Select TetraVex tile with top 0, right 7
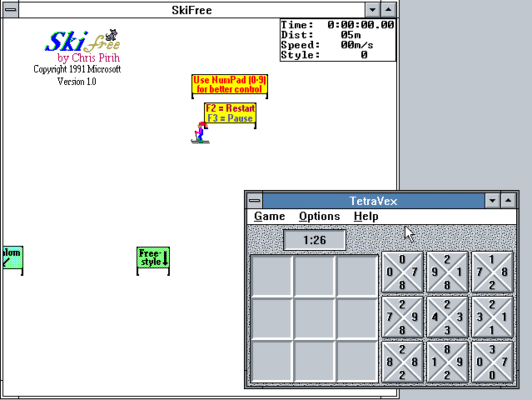 pos(402,272)
